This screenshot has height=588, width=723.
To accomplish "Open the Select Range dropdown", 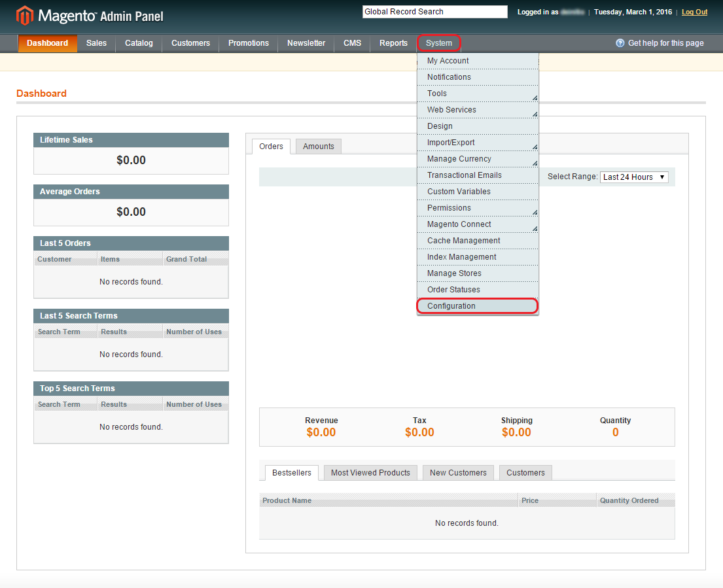I will tap(634, 177).
